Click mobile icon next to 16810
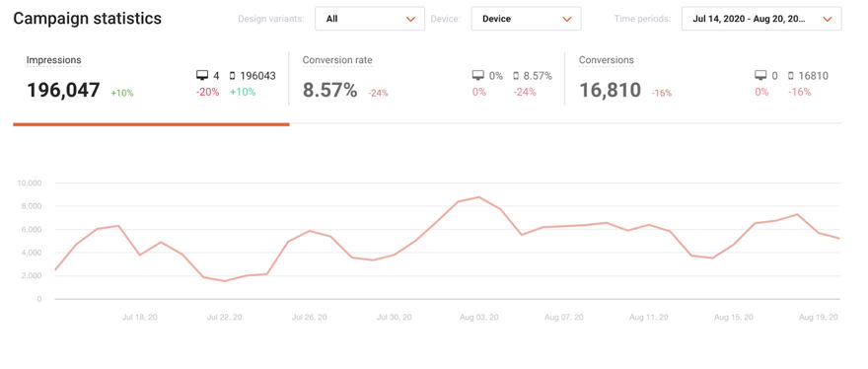 tap(791, 76)
